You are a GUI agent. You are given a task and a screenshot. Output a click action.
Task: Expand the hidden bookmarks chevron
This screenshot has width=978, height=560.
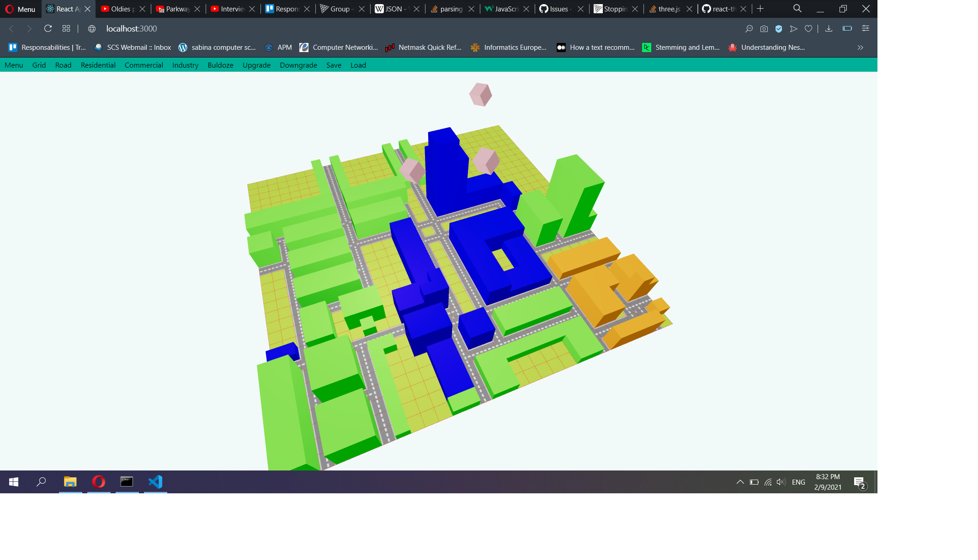click(x=860, y=48)
